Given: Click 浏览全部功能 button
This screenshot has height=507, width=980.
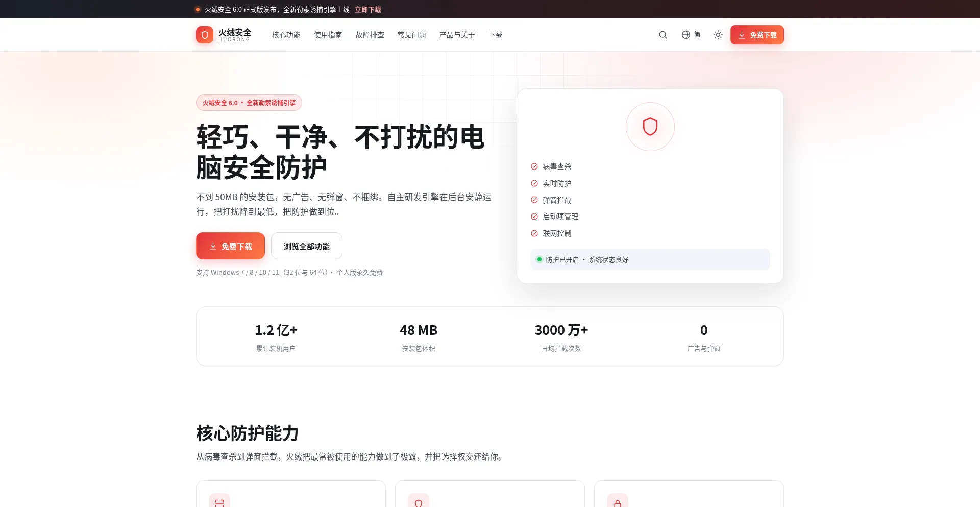Looking at the screenshot, I should pos(307,246).
